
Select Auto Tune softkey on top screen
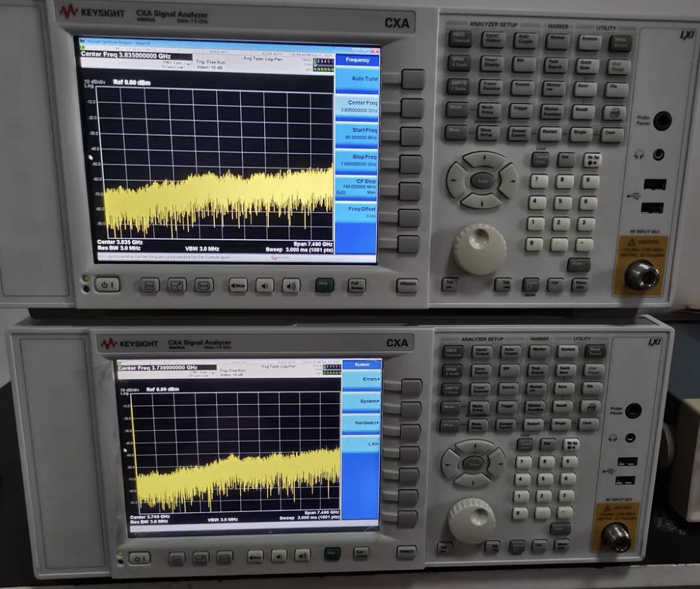coord(357,78)
